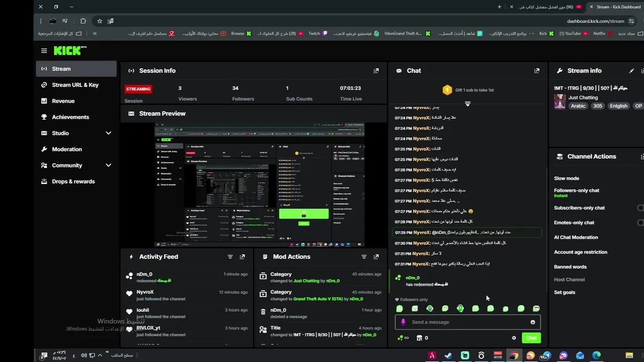This screenshot has height=362, width=644.
Task: Filter the Activity Feed
Action: [230, 257]
